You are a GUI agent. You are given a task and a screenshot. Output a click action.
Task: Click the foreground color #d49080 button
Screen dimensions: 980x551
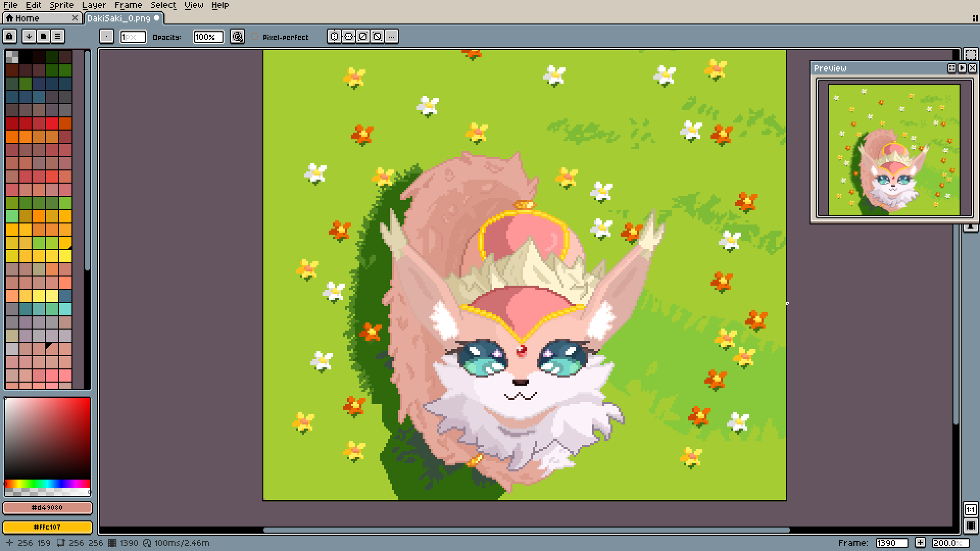47,508
